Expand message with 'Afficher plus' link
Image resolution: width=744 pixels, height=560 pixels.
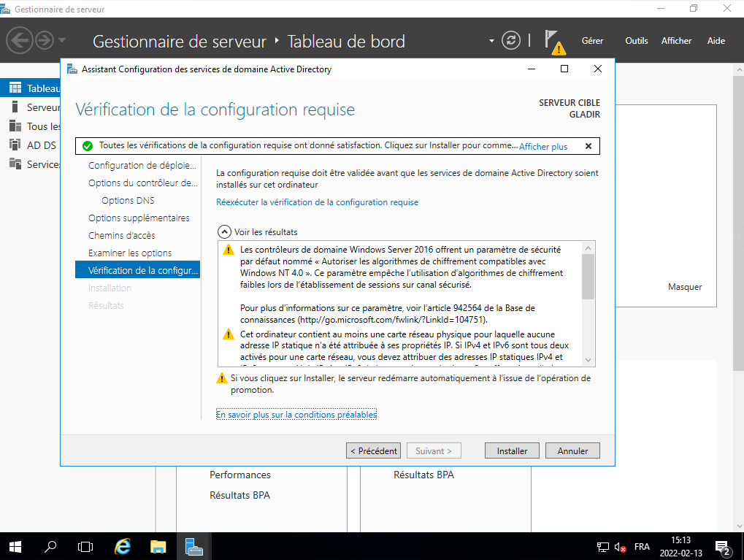pos(542,147)
